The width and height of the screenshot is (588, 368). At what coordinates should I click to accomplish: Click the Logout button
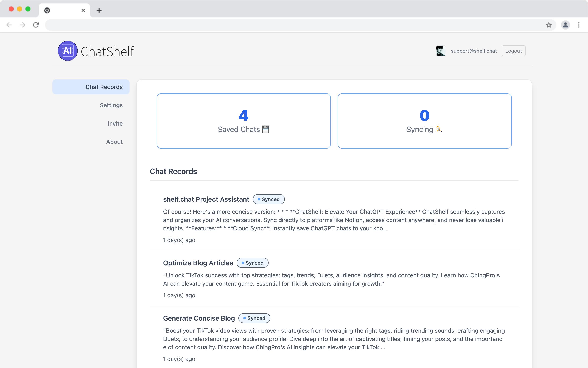[513, 51]
